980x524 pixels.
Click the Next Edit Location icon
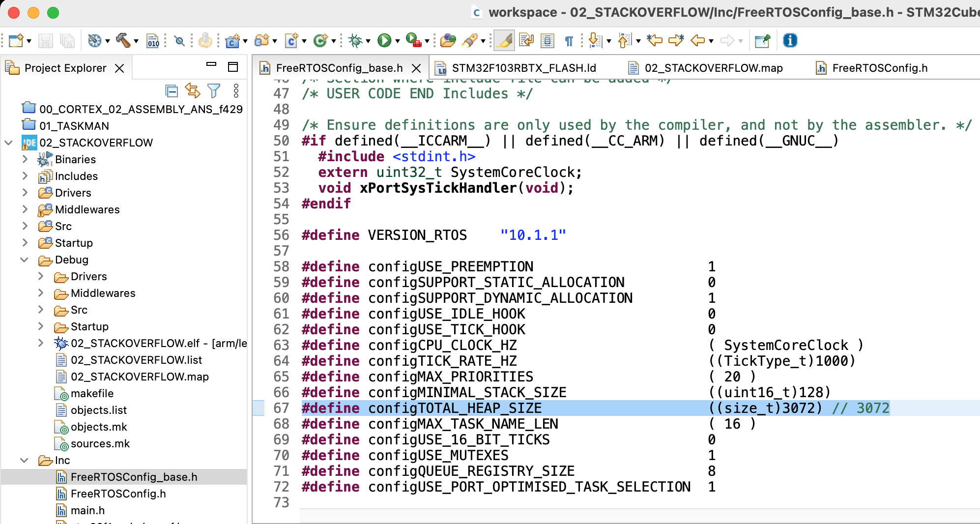[x=676, y=40]
